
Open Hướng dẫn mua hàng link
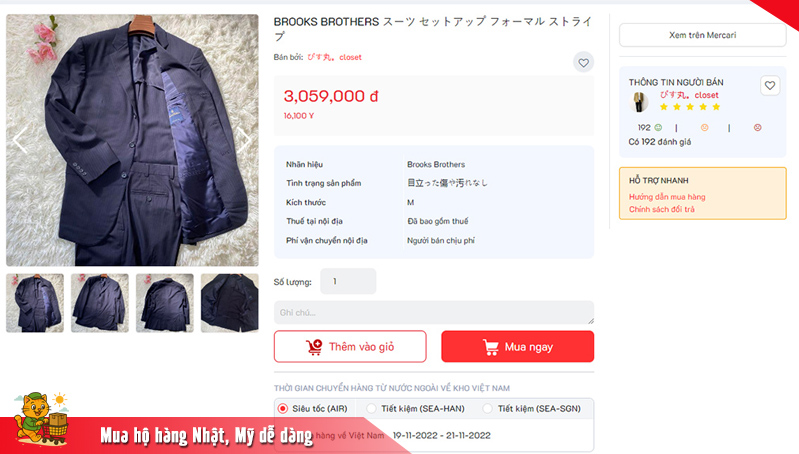pos(667,197)
